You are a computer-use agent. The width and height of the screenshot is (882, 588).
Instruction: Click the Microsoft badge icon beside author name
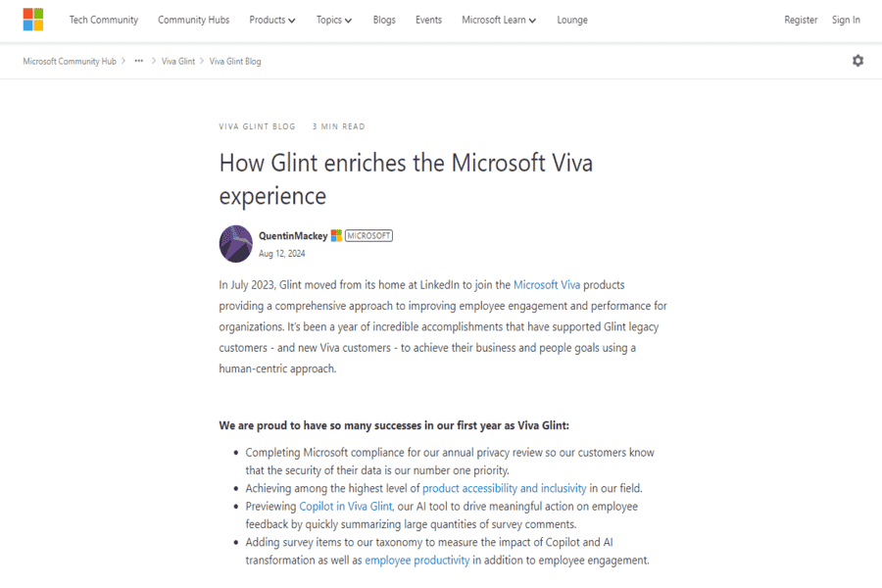tap(336, 236)
